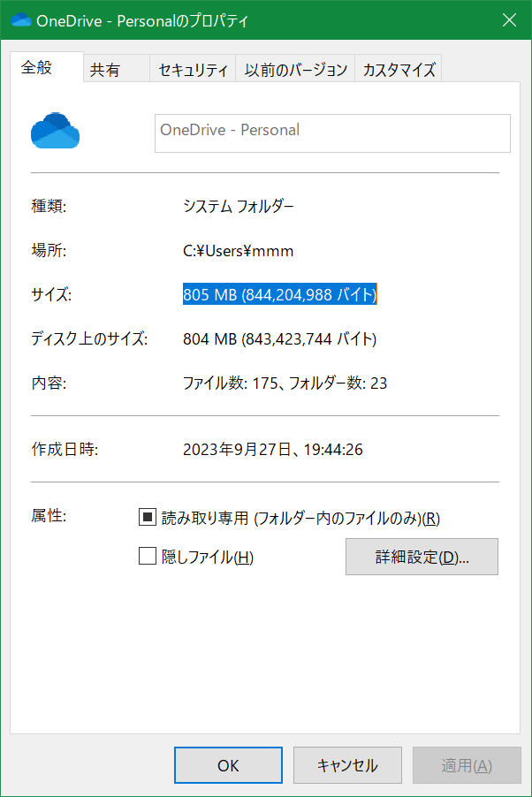Image resolution: width=532 pixels, height=797 pixels.
Task: Switch to the 共有 tab
Action: point(117,69)
